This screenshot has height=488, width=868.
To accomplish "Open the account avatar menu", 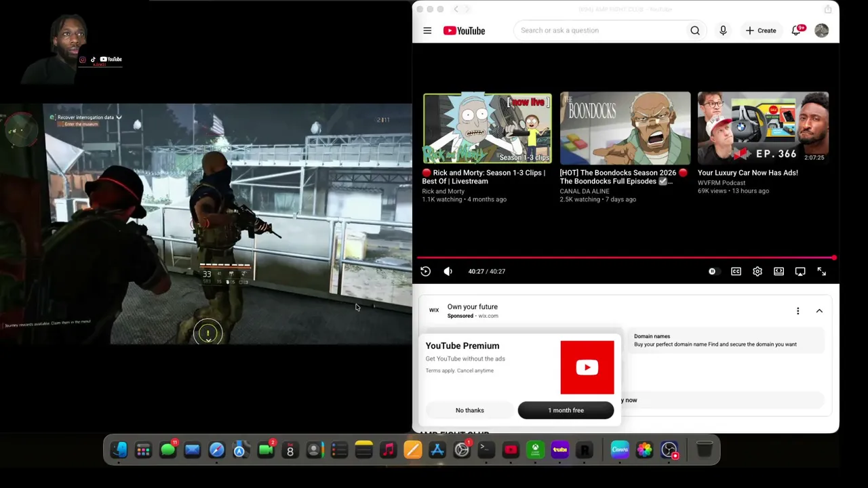I will [x=821, y=30].
